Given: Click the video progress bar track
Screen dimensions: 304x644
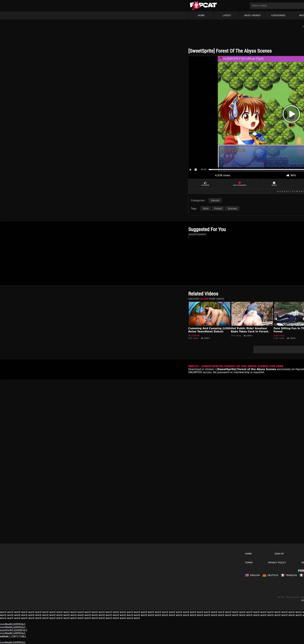Looking at the screenshot, I should [255, 169].
